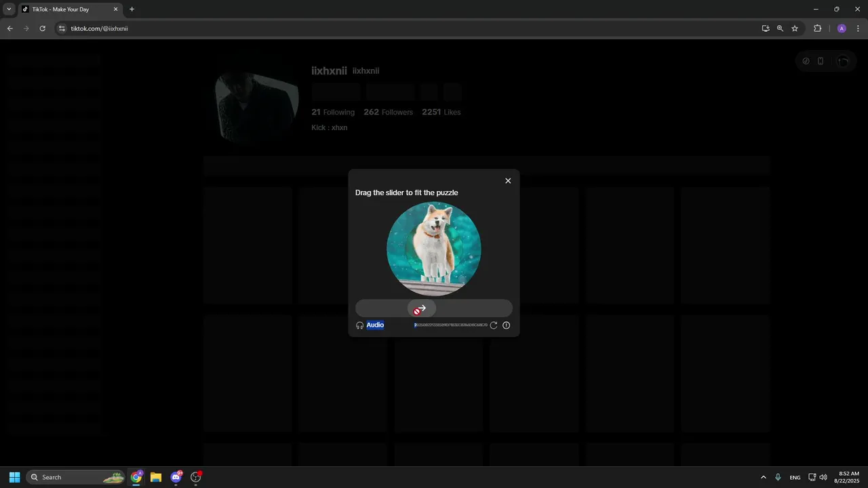Viewport: 868px width, 488px height.
Task: Open File Explorer from taskbar
Action: [x=156, y=477]
